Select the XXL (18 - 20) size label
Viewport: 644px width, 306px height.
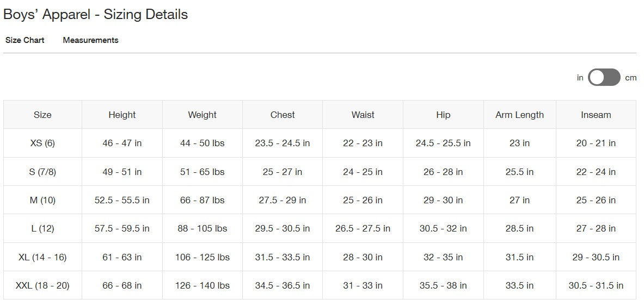(x=42, y=285)
